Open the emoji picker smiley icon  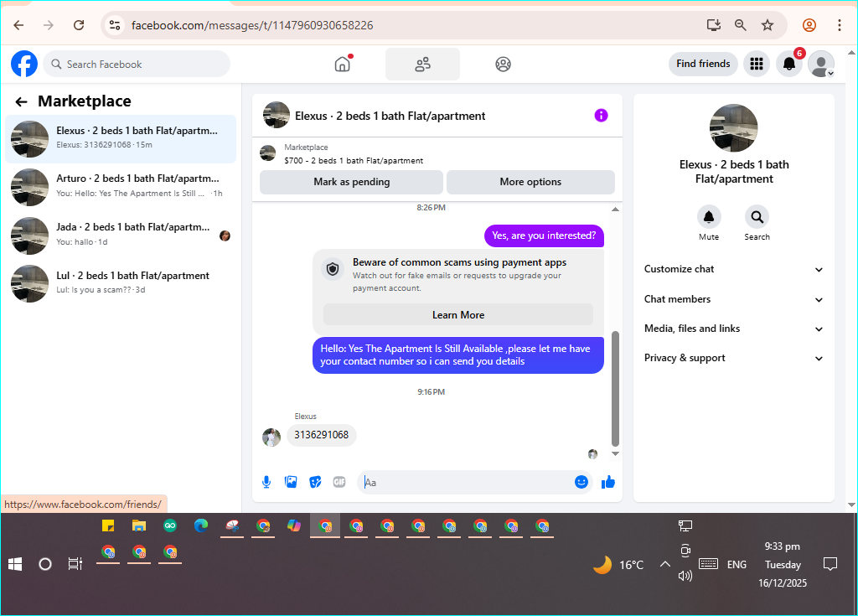coord(581,482)
